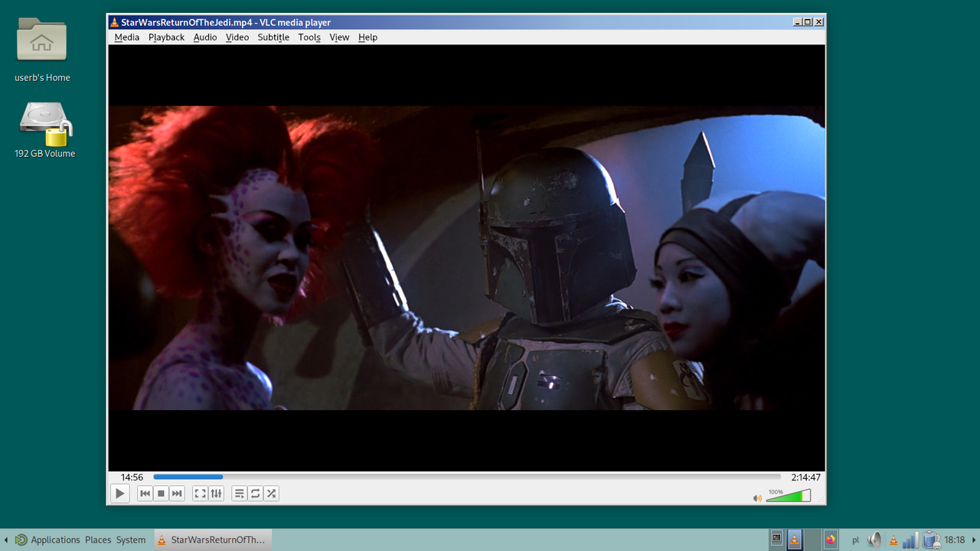Image resolution: width=980 pixels, height=551 pixels.
Task: Launch Firefox from the panel
Action: (x=831, y=540)
